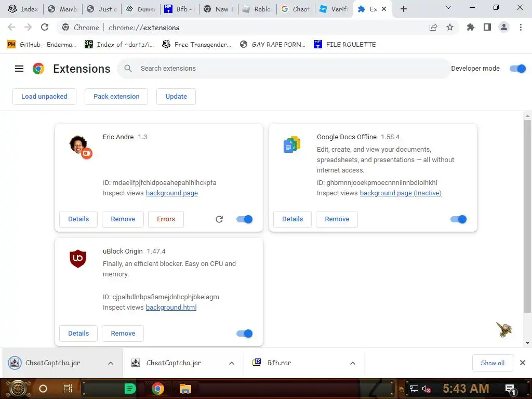Expand options for highlighted CheatCaptcha.jar download
Image resolution: width=532 pixels, height=399 pixels.
coord(111,363)
